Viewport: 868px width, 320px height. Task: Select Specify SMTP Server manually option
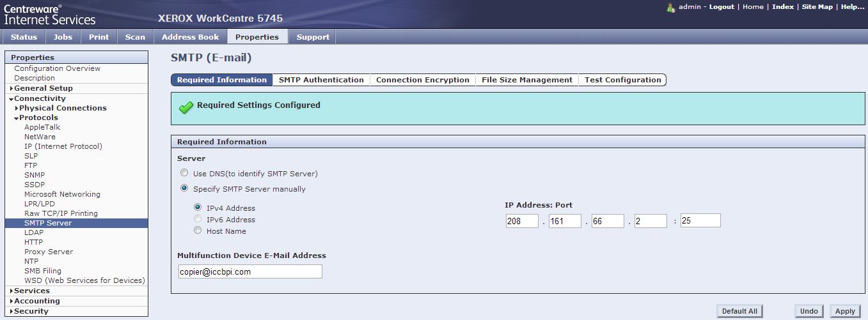point(184,188)
